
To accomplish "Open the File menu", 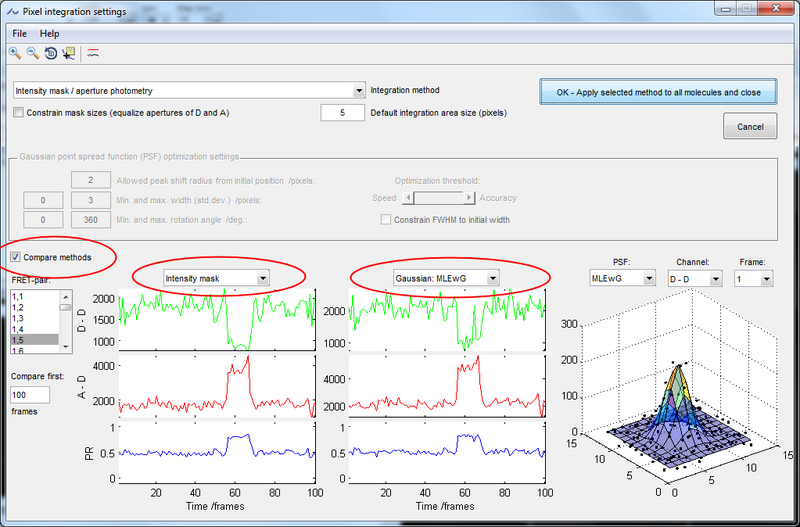I will 19,33.
